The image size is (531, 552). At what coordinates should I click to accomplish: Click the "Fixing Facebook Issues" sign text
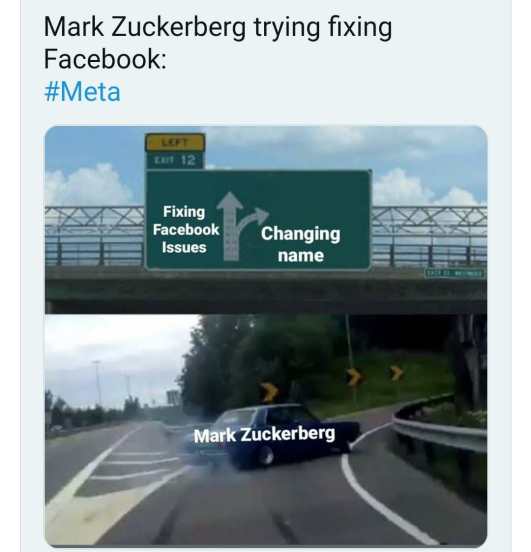pos(186,230)
